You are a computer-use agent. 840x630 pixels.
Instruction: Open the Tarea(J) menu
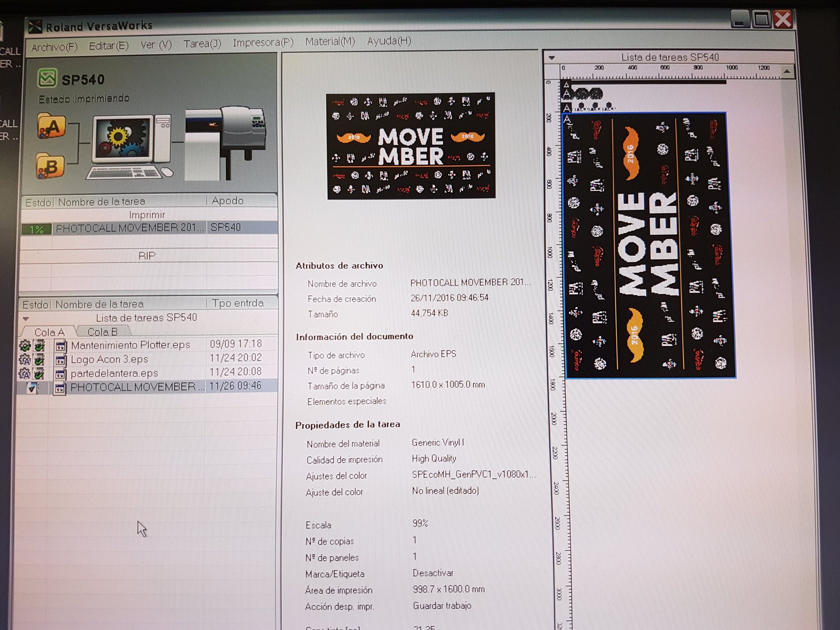pyautogui.click(x=202, y=43)
